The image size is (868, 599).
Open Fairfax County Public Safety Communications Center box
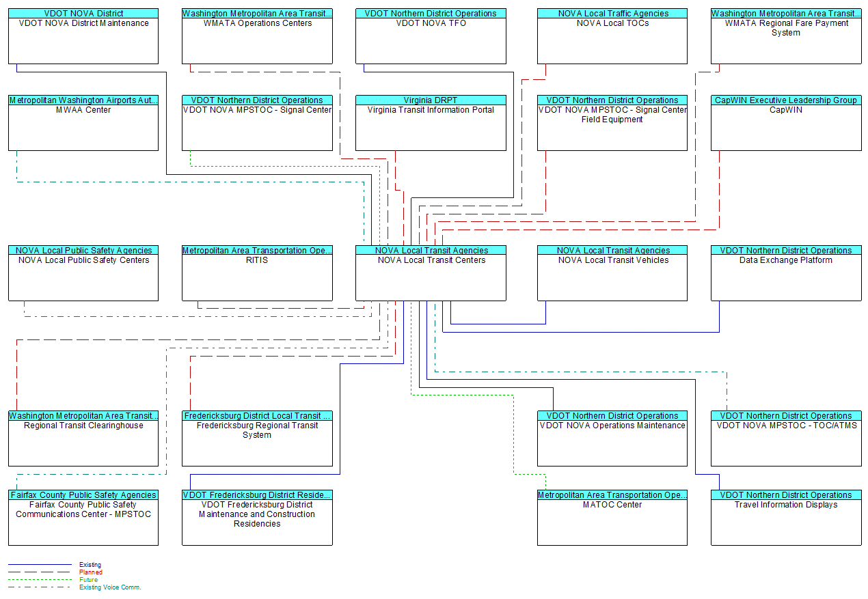point(83,518)
